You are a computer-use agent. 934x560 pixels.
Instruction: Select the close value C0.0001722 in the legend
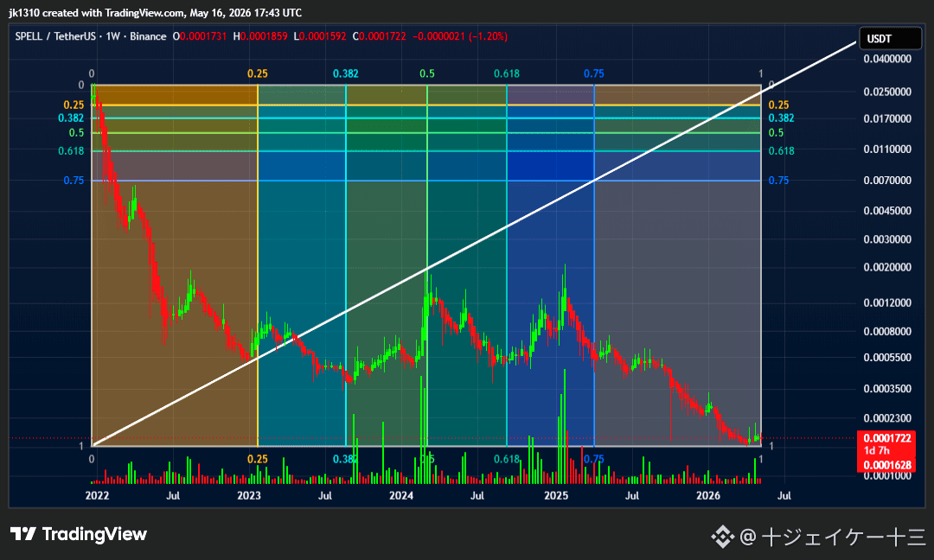tap(380, 36)
